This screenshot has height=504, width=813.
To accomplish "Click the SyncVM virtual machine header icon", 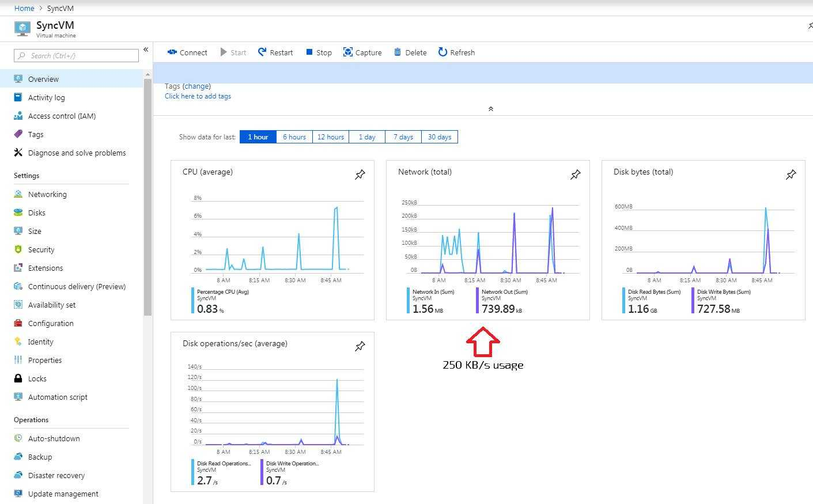I will pos(22,28).
